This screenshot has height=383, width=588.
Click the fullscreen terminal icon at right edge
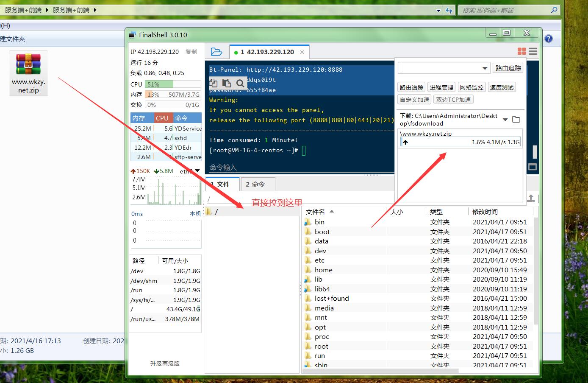[x=533, y=167]
